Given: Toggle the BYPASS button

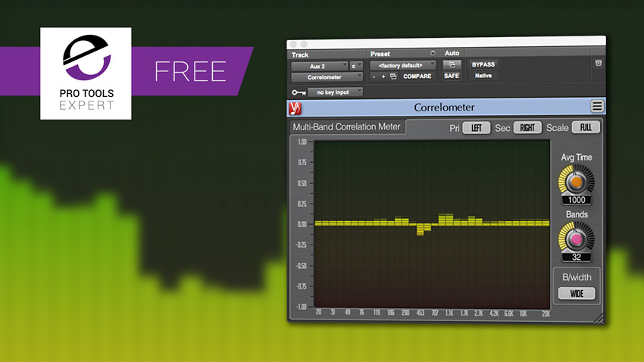Looking at the screenshot, I should point(483,64).
